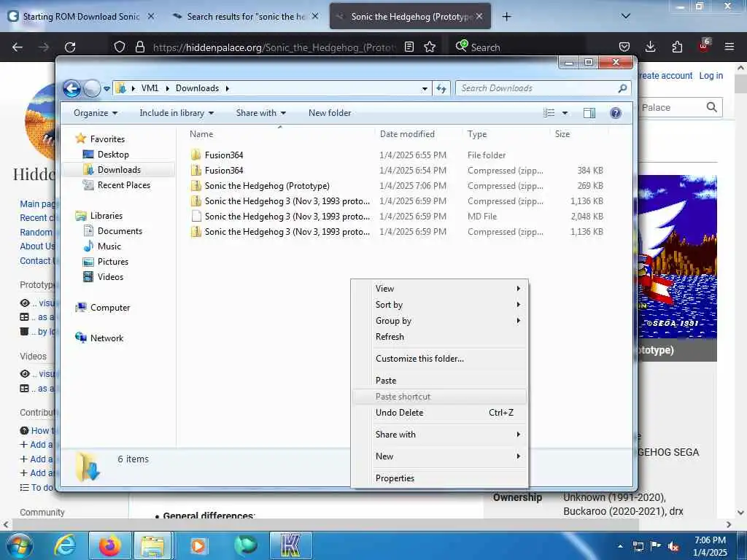747x560 pixels.
Task: Click the refresh button beside the address bar
Action: click(x=441, y=88)
